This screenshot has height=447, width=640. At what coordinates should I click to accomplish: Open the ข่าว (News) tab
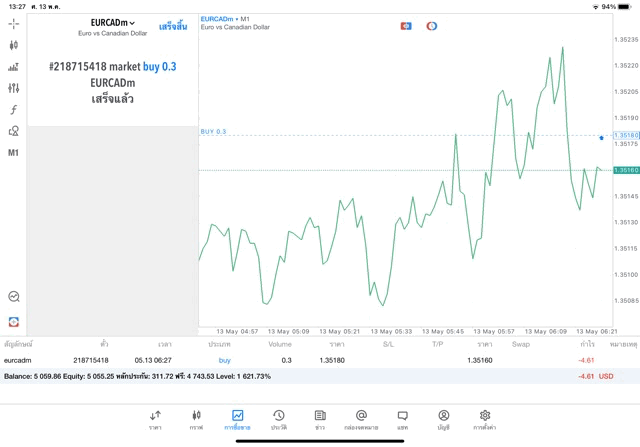[319, 420]
